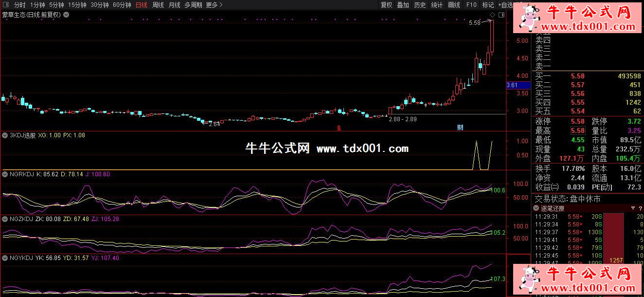Click the question mark help icon

point(640,208)
